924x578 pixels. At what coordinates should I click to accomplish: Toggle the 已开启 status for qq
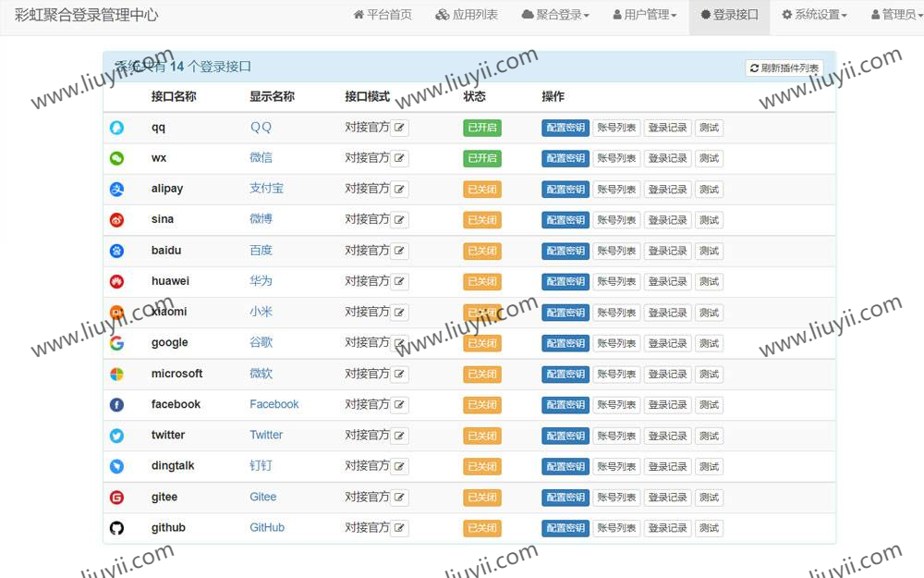point(482,128)
